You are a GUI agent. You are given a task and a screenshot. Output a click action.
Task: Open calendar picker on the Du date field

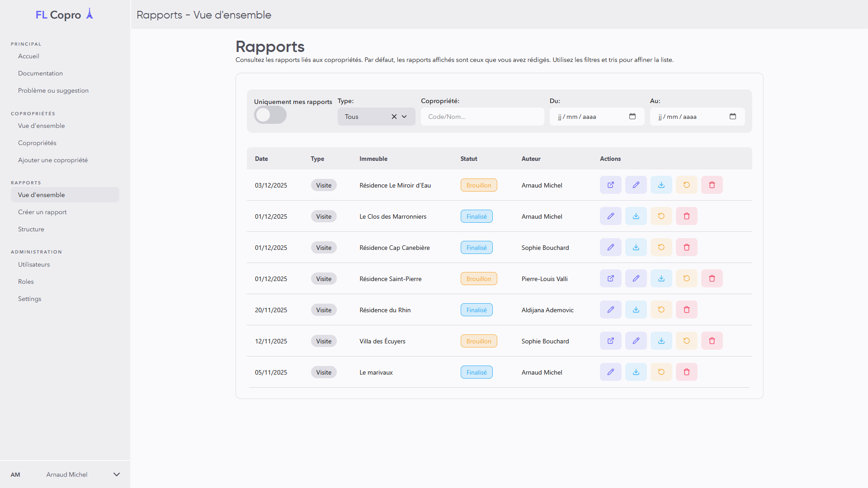tap(632, 116)
